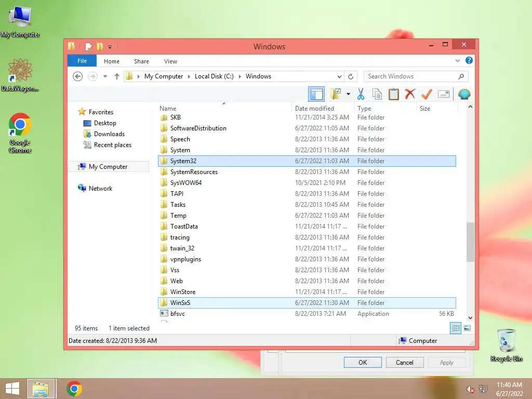Open the File menu tab
The width and height of the screenshot is (532, 399).
(82, 61)
